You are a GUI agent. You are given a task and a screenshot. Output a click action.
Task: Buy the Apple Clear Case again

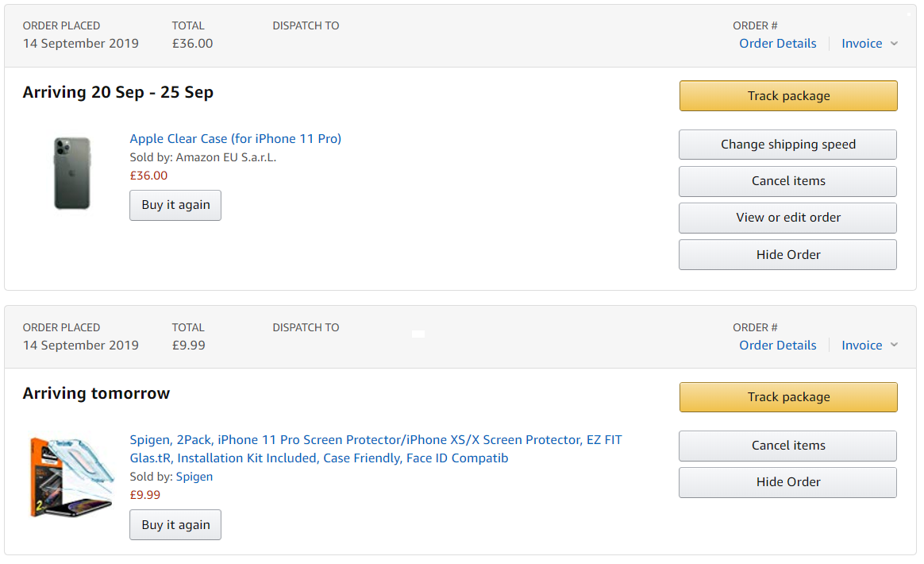coord(175,205)
